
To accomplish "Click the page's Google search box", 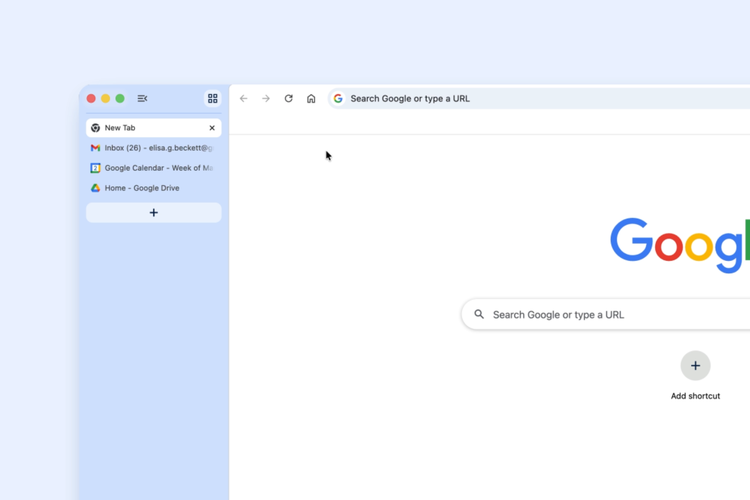I will (606, 314).
